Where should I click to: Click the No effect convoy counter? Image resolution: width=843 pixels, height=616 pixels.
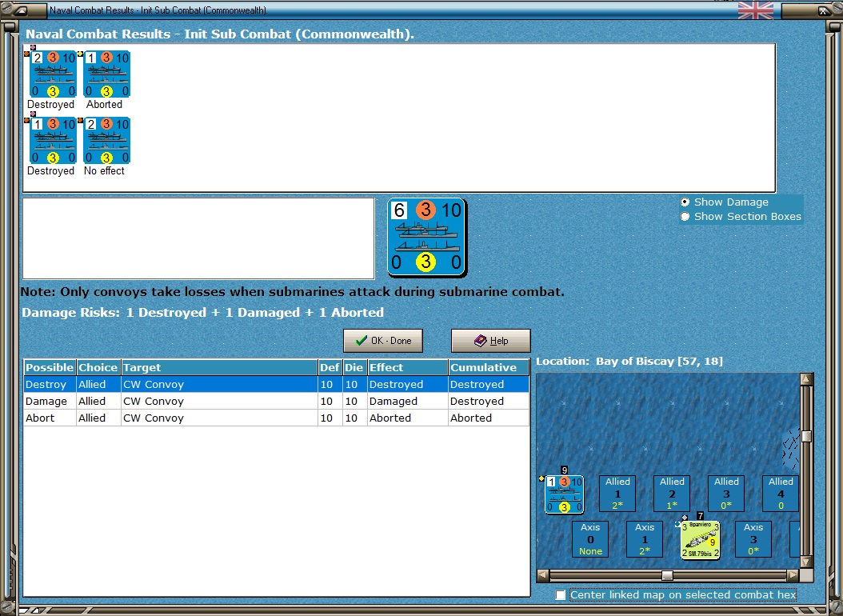106,140
